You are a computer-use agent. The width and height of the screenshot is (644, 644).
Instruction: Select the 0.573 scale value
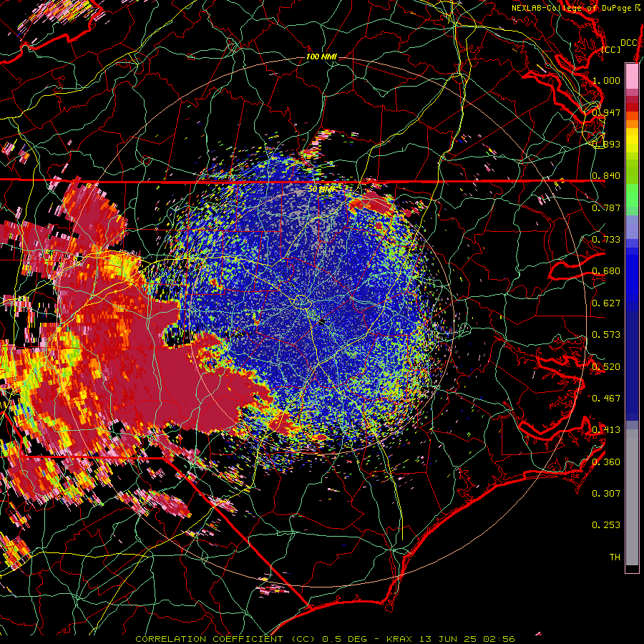coord(606,334)
